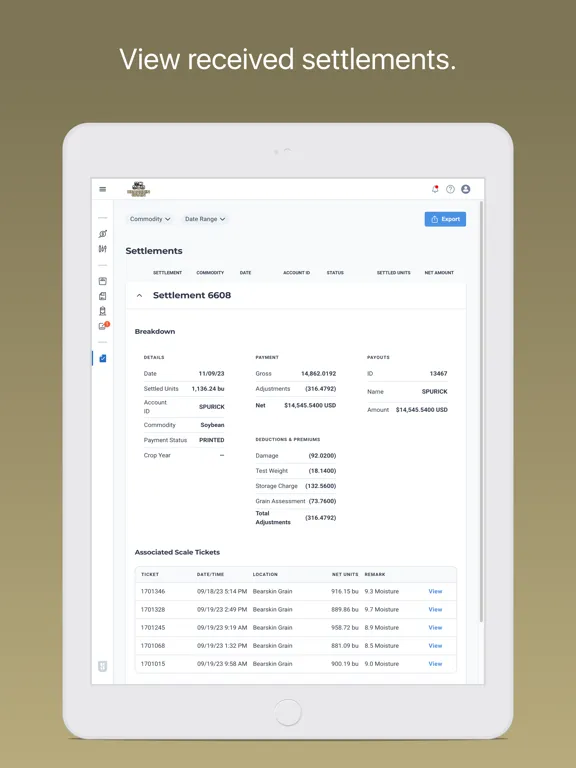The width and height of the screenshot is (576, 768).
Task: Click the 8.5 Moisture remark
Action: (382, 646)
